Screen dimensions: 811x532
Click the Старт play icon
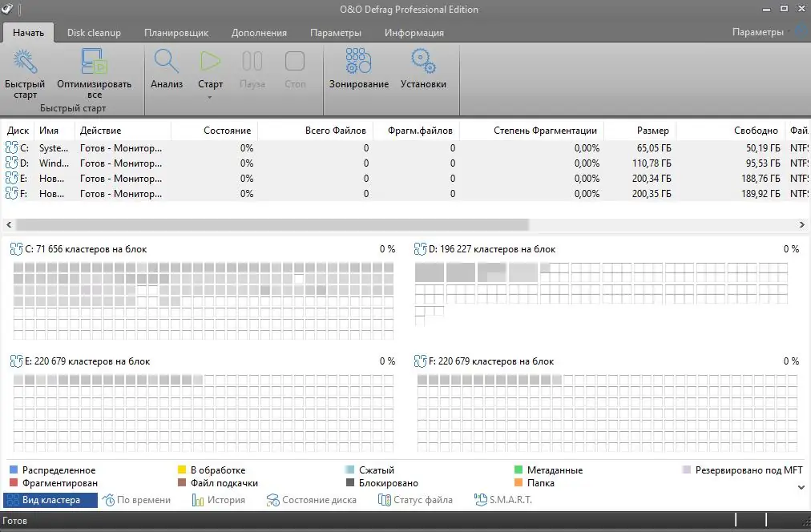pos(210,61)
